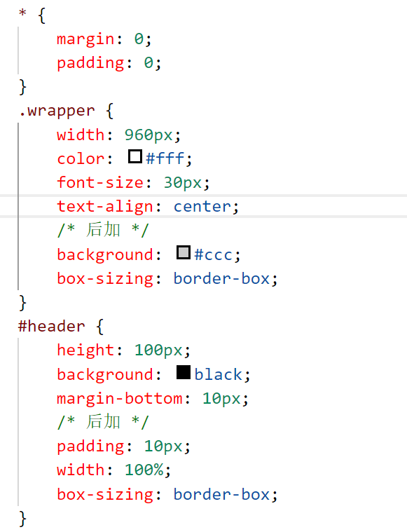Click 'border-box' value in .wrapper rule

(x=222, y=278)
